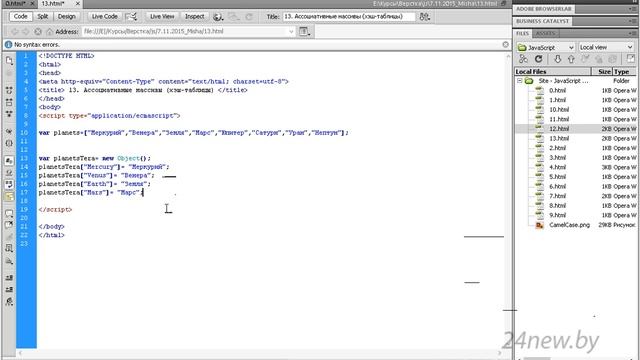Click the Collapse Full Tag icon
The image size is (640, 360).
tap(9, 90)
